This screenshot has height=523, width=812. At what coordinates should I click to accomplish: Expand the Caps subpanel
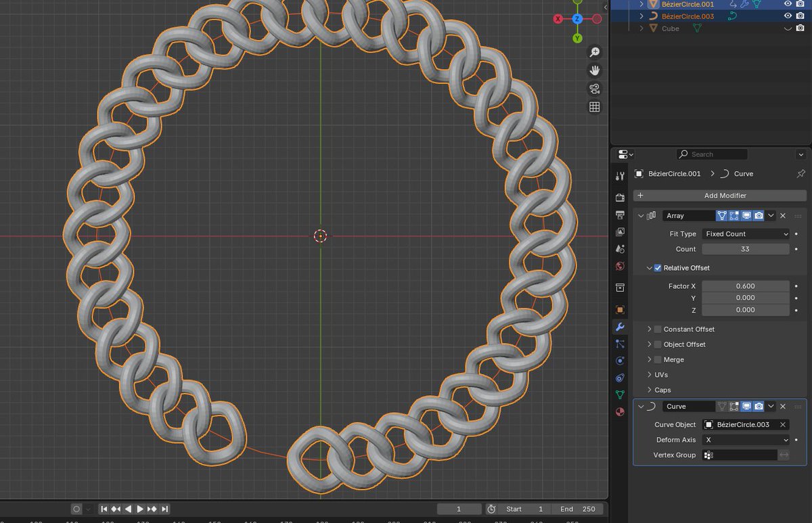pyautogui.click(x=650, y=390)
